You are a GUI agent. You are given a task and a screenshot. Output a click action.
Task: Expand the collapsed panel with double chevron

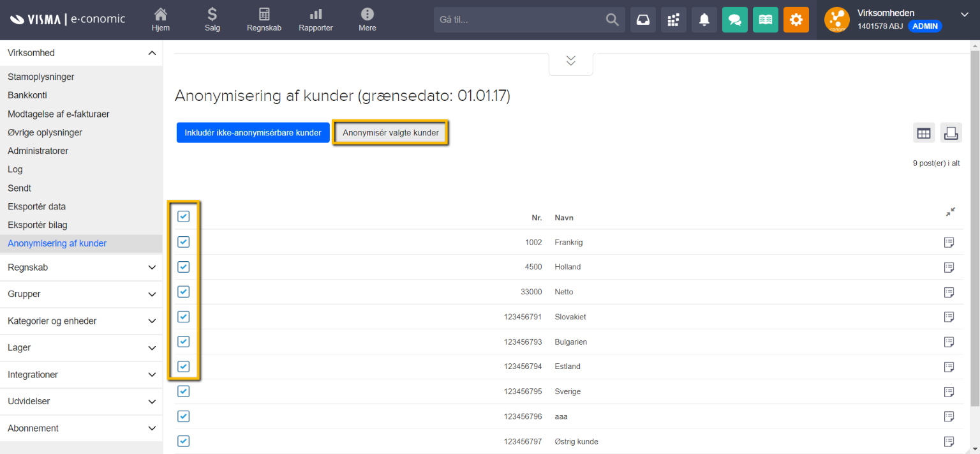coord(570,61)
